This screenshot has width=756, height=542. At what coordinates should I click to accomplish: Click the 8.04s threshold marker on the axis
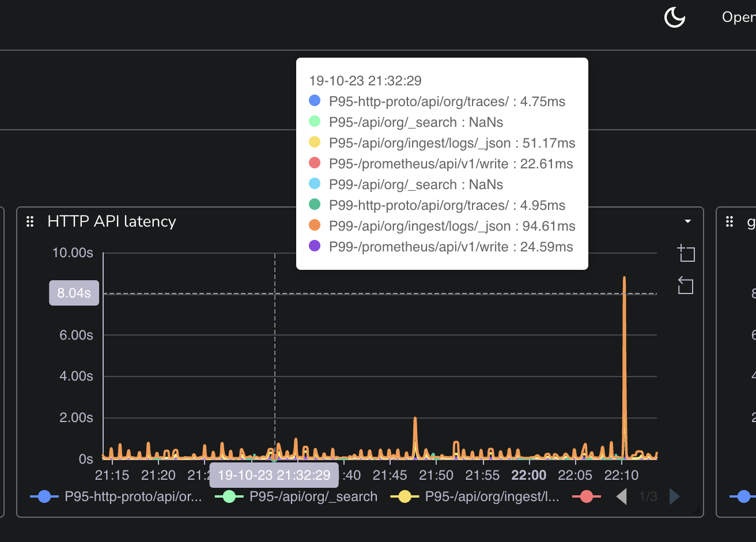(x=74, y=293)
